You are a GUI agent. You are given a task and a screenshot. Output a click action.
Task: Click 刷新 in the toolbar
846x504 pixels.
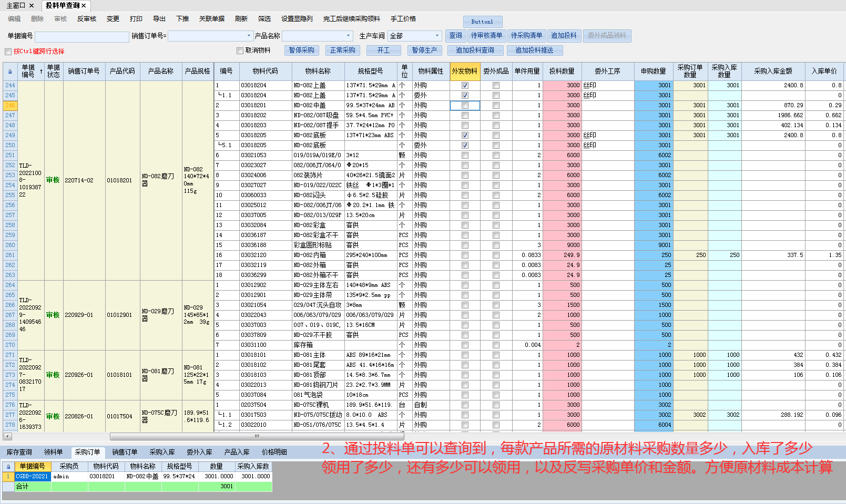coord(241,19)
